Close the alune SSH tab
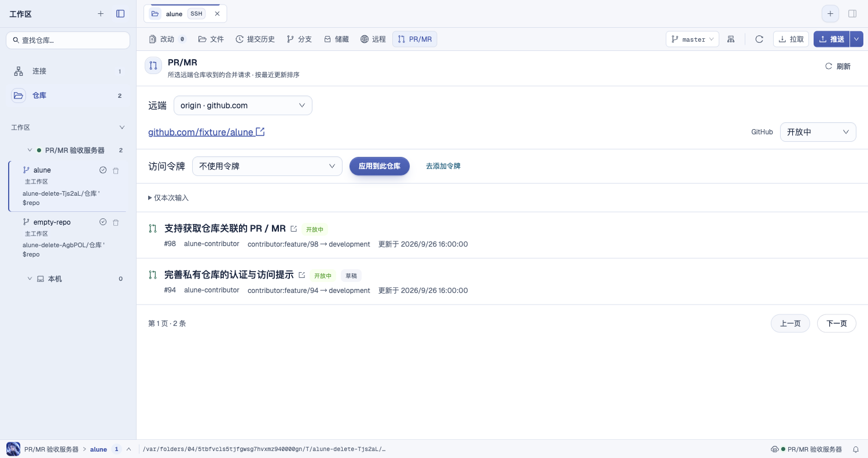The image size is (868, 458). [x=218, y=13]
